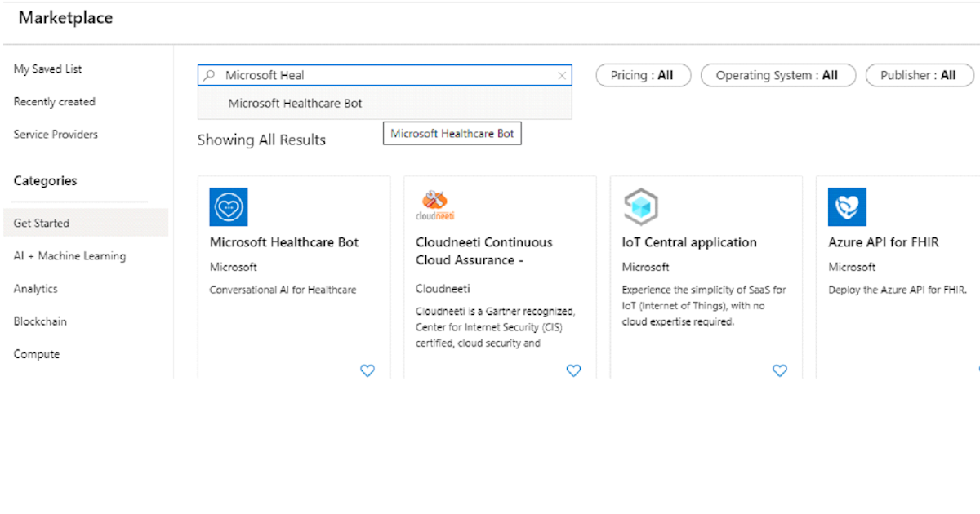Open the Operating System filter dropdown

click(777, 75)
